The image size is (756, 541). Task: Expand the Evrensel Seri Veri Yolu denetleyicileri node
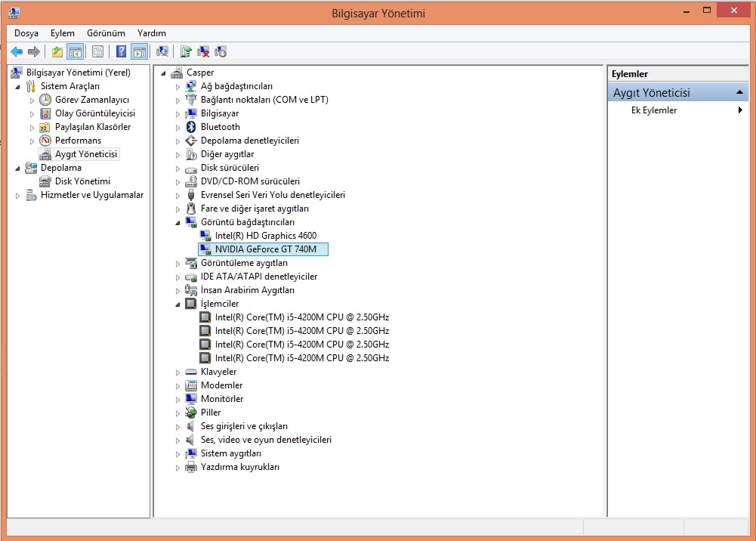tap(177, 196)
